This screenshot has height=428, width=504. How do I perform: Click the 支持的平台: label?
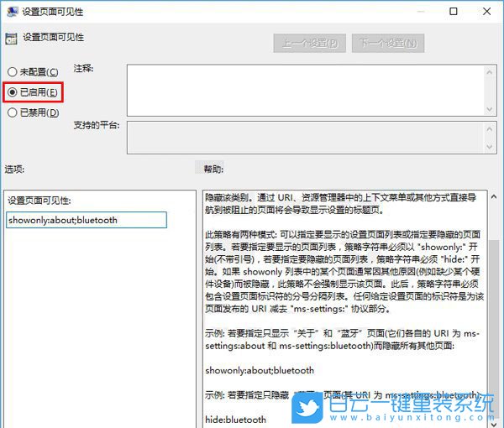pos(97,125)
